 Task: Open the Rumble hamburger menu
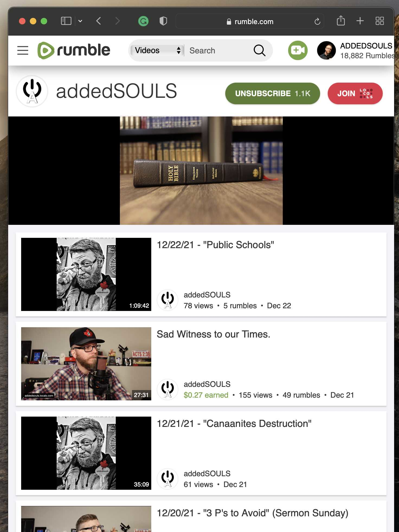(x=23, y=50)
